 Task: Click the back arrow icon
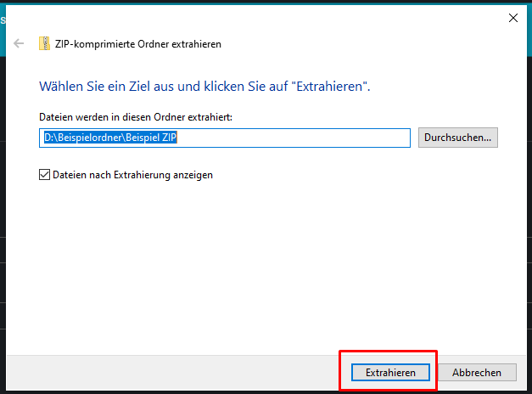pos(20,43)
